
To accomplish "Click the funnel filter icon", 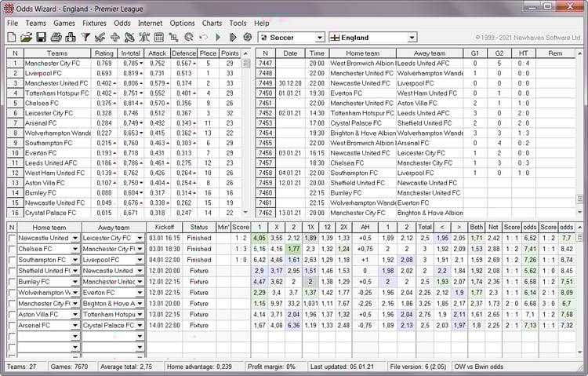I will 86,37.
